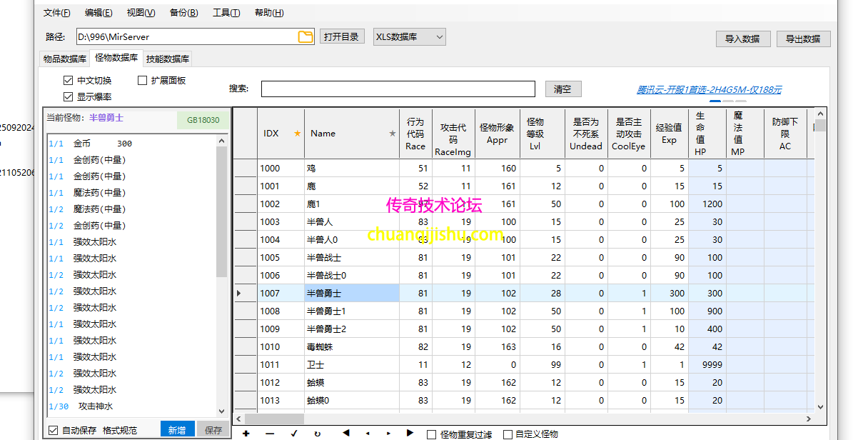Jump to last record with rightmost arrow icon
Image resolution: width=868 pixels, height=440 pixels.
tap(410, 433)
